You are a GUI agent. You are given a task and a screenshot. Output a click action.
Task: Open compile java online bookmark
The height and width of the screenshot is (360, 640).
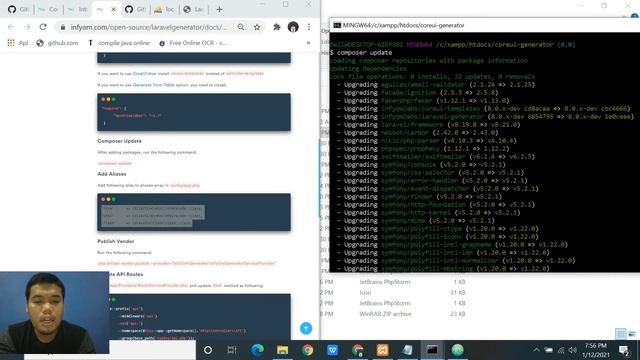pos(119,43)
